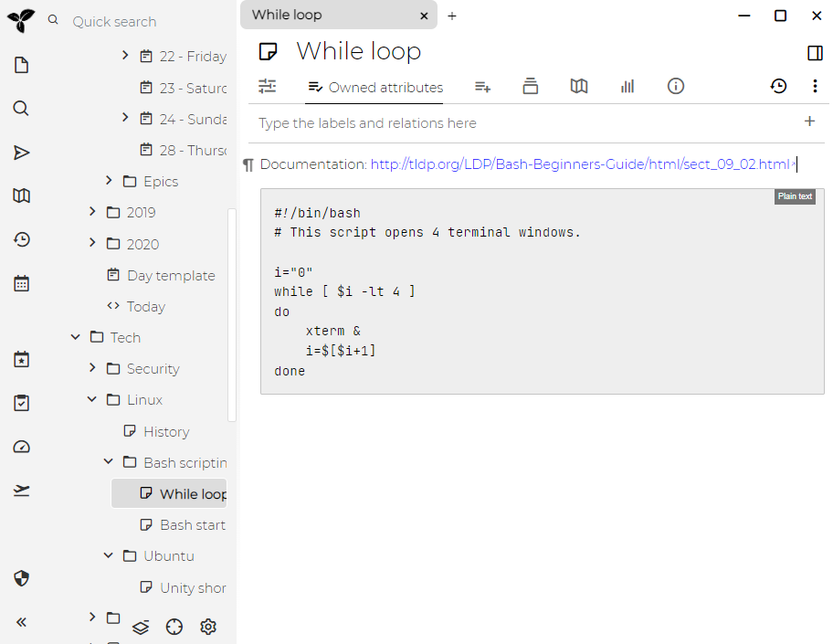Screen dimensions: 833x644
Task: Open inherited attributes tab icon
Action: pyautogui.click(x=482, y=87)
